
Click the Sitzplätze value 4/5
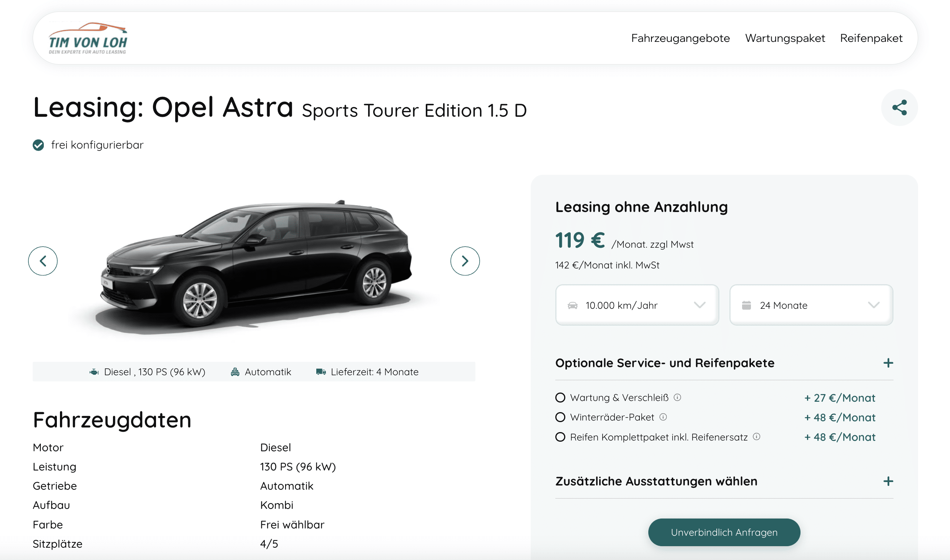pos(269,544)
